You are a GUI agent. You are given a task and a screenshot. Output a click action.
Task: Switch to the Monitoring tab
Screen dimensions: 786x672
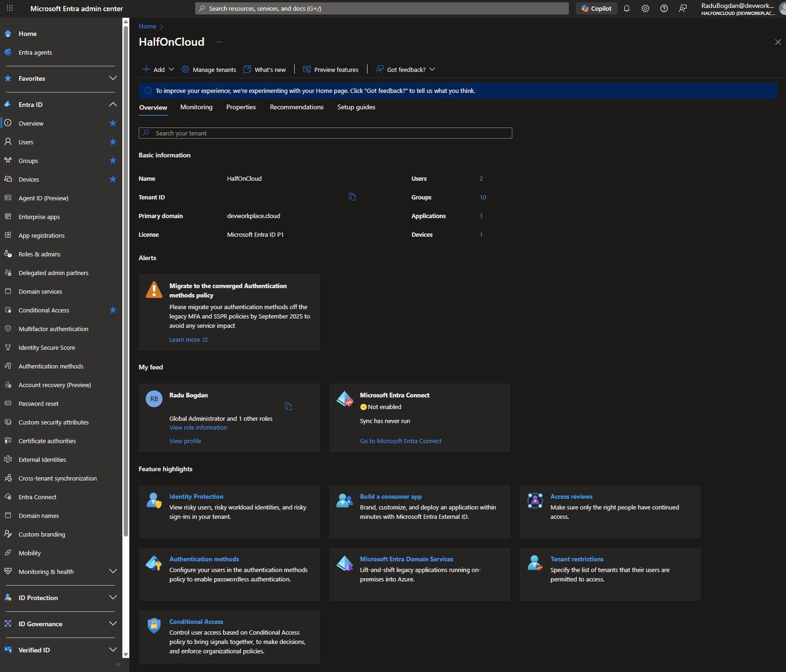[x=196, y=107]
